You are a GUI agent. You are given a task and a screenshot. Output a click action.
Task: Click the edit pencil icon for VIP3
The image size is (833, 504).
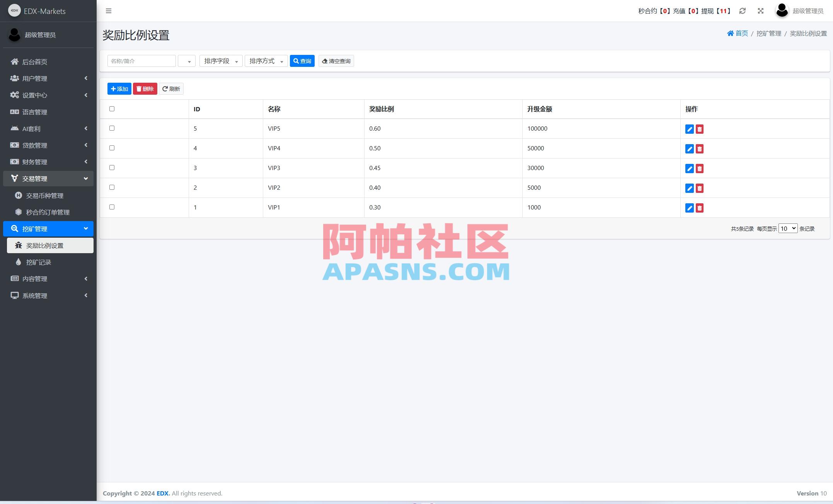[690, 169]
